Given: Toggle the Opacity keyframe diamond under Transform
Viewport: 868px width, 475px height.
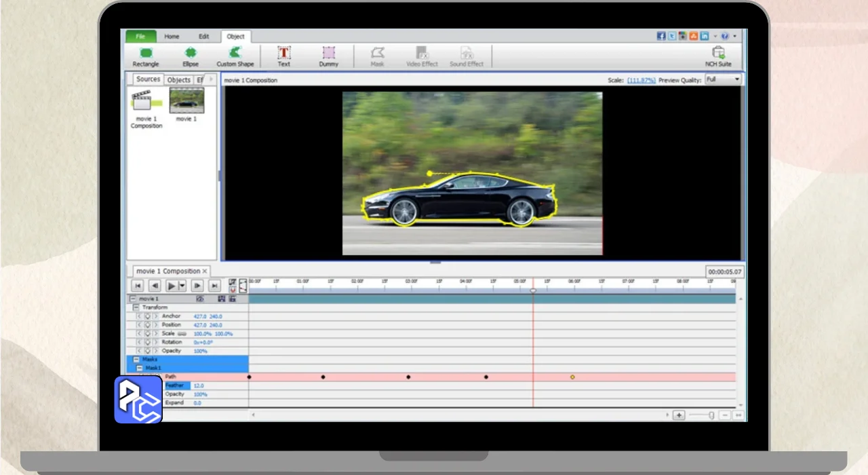Looking at the screenshot, I should 147,351.
